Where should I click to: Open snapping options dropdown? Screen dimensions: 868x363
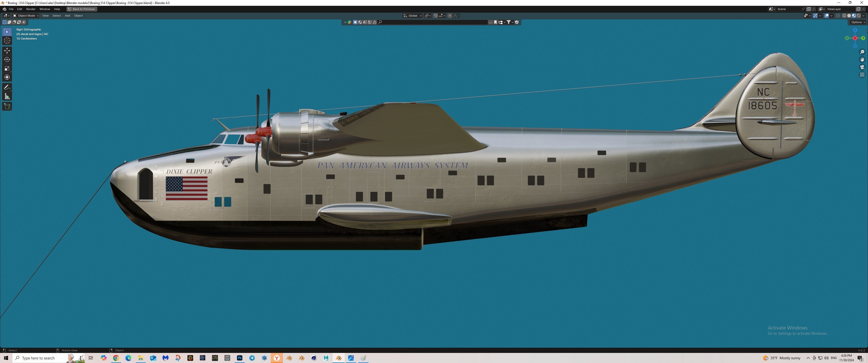(x=442, y=16)
